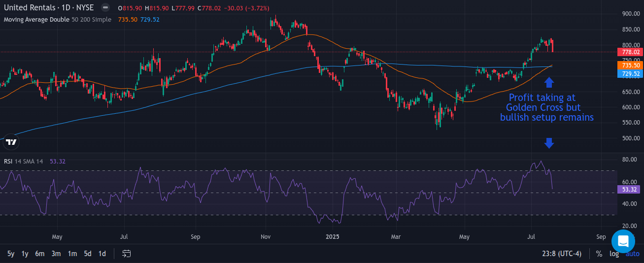
Task: Click the 2025 time axis label
Action: click(x=333, y=237)
